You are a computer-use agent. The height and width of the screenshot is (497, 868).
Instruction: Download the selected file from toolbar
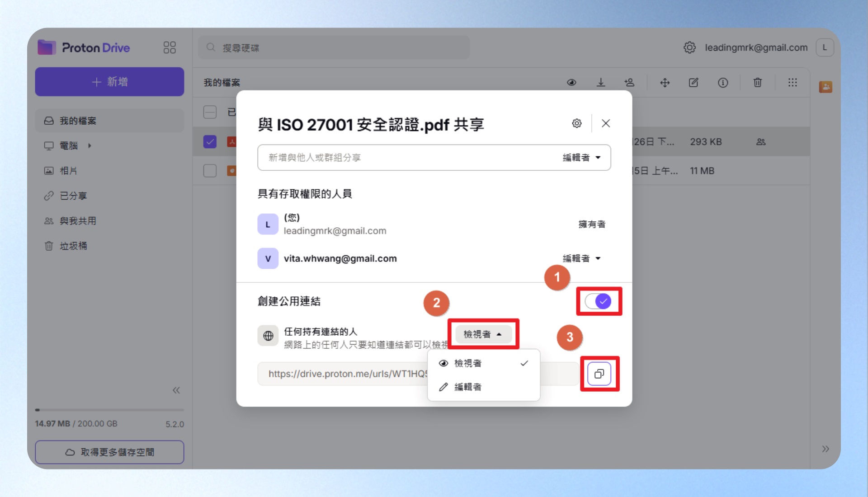(x=601, y=83)
